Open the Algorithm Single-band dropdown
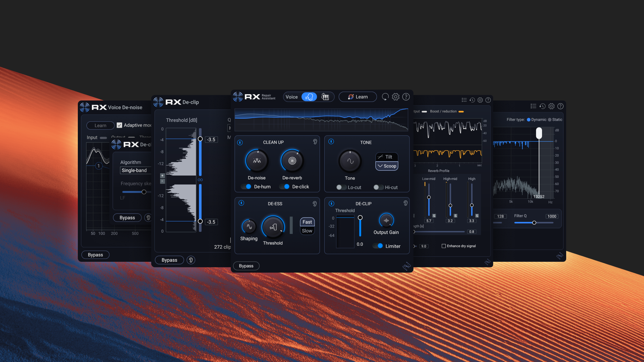Image resolution: width=644 pixels, height=362 pixels. pyautogui.click(x=136, y=170)
